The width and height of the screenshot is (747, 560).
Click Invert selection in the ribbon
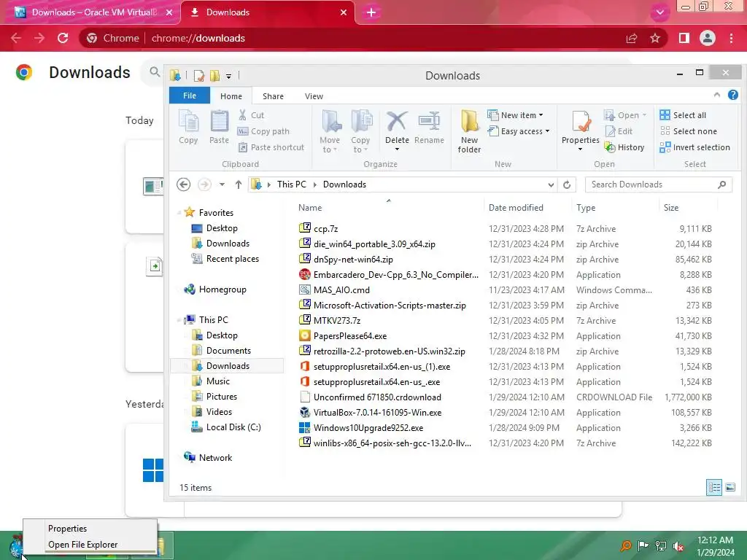click(694, 147)
